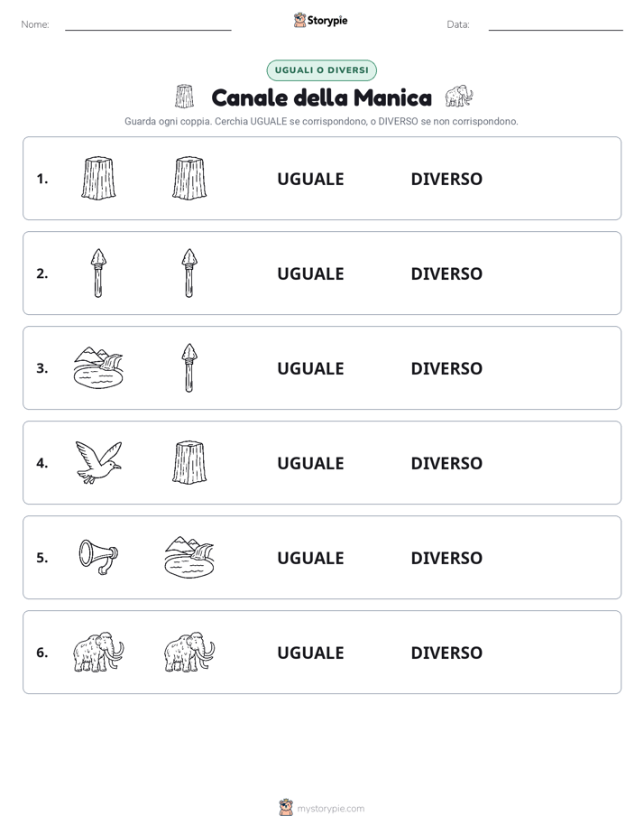Select DIVERSO for row 3

point(446,368)
